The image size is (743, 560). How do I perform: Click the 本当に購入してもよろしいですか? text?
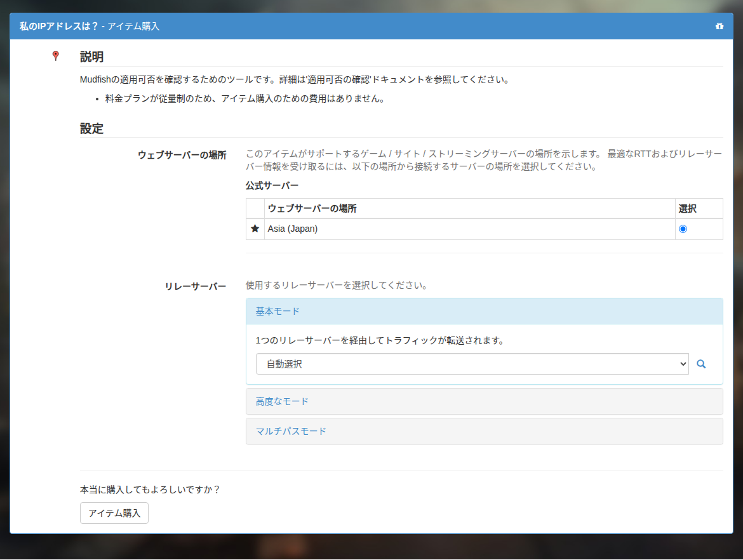[x=150, y=490]
